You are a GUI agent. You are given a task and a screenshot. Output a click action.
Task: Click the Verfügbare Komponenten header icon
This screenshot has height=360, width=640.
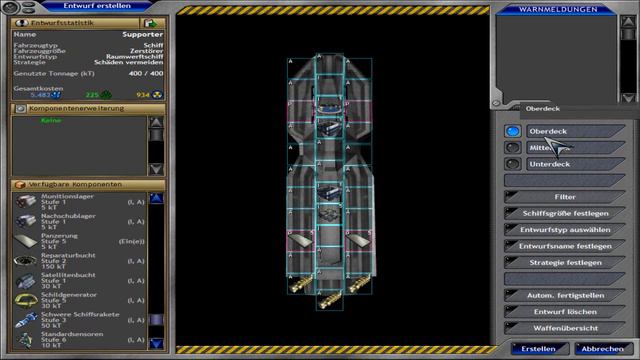(20, 185)
